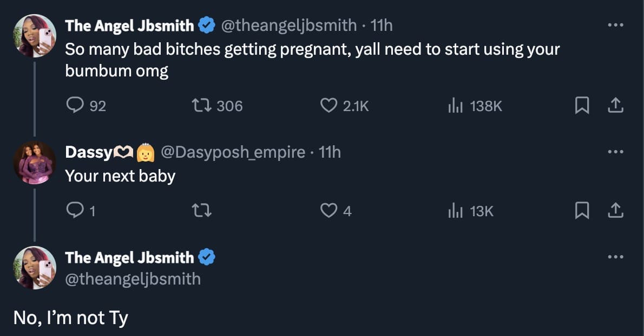Open @theangeljbsmith handle in the top tweet
The height and width of the screenshot is (336, 644).
pyautogui.click(x=290, y=25)
